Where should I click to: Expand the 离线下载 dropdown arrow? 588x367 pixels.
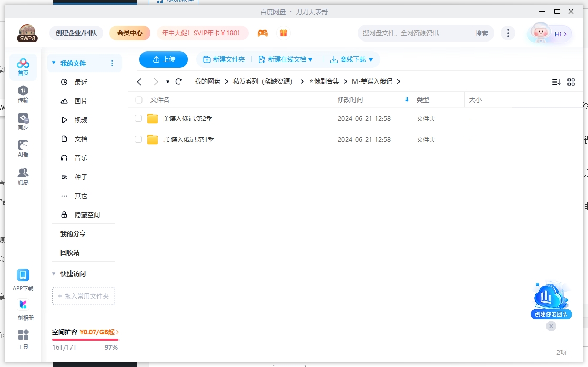[371, 60]
